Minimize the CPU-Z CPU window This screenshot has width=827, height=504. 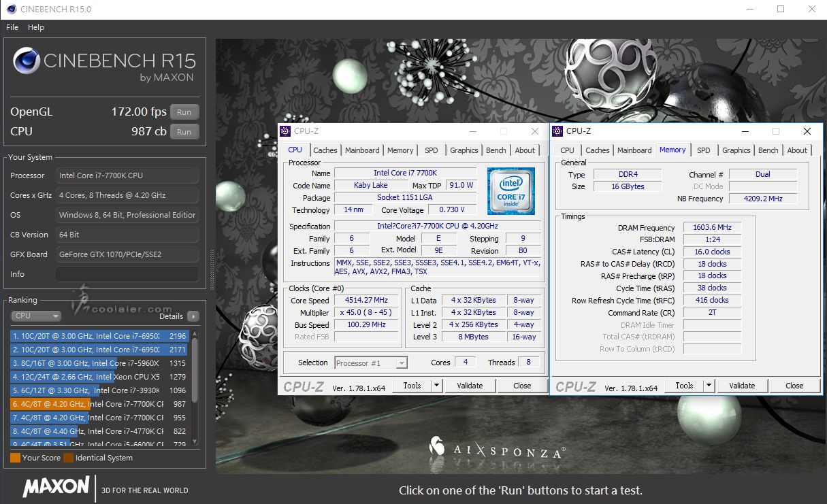474,131
